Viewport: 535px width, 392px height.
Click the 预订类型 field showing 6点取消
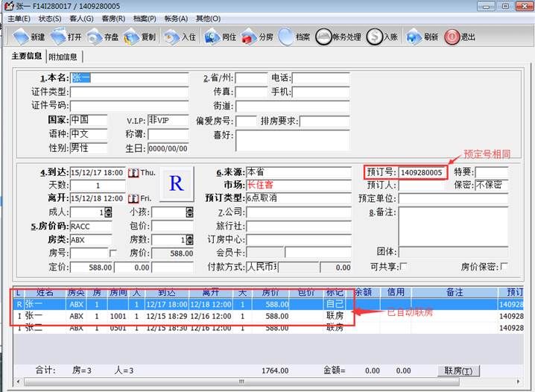click(299, 198)
